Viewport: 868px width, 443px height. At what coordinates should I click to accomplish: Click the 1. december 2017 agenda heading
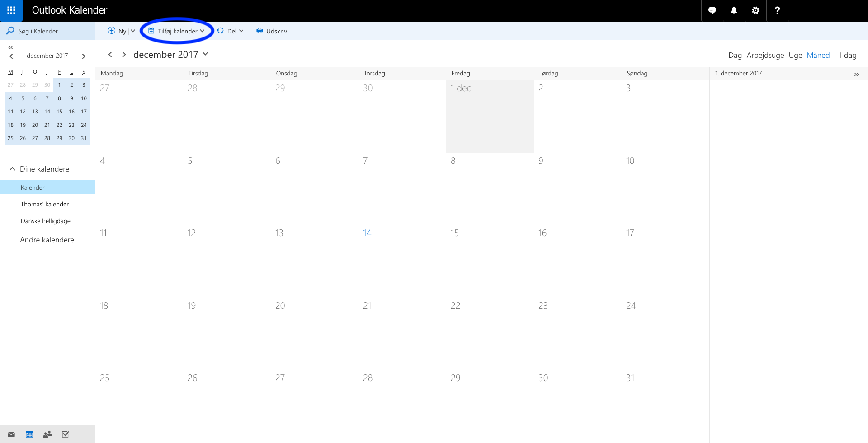[x=738, y=73]
